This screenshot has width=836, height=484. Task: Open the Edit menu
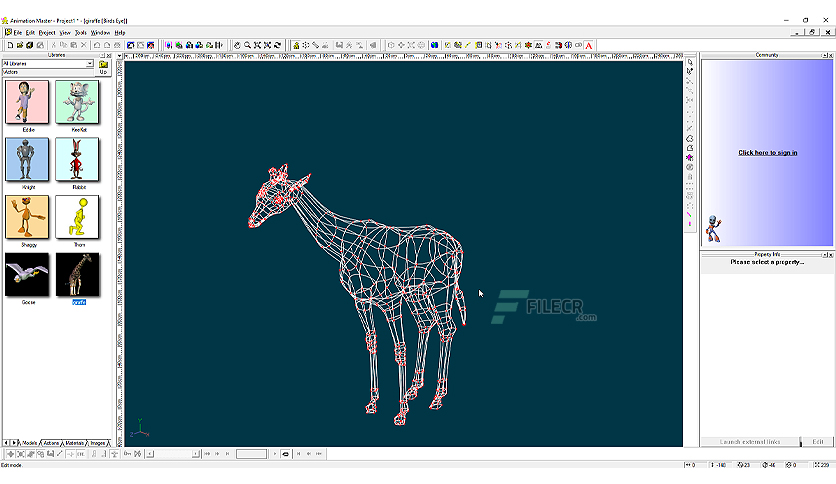(x=30, y=33)
